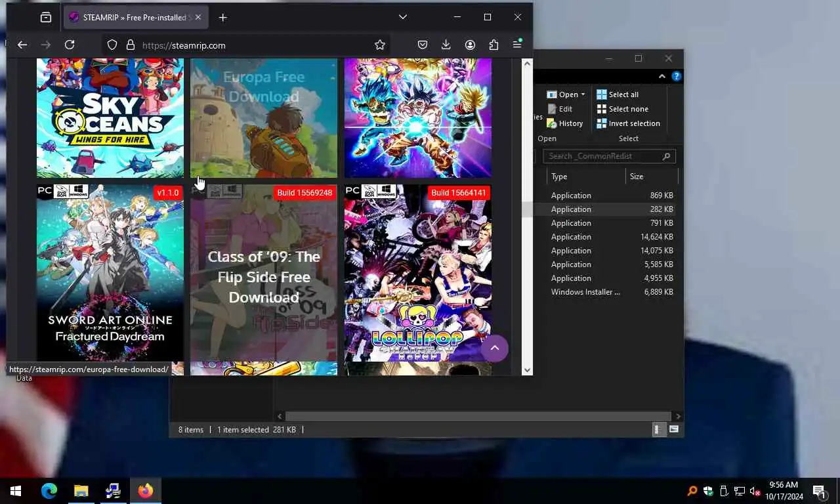Go back one page in Firefox
Viewport: 840px width, 504px height.
pos(22,45)
